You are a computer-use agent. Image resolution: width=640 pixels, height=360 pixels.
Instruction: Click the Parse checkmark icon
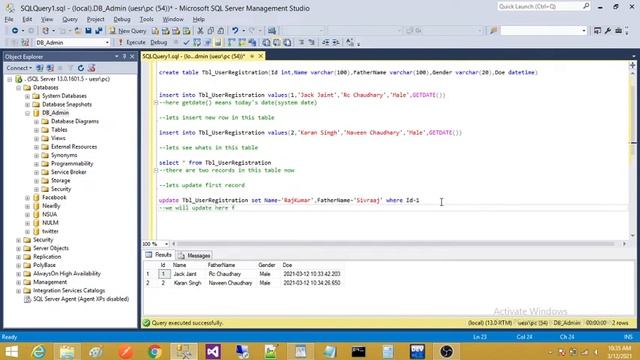(187, 42)
